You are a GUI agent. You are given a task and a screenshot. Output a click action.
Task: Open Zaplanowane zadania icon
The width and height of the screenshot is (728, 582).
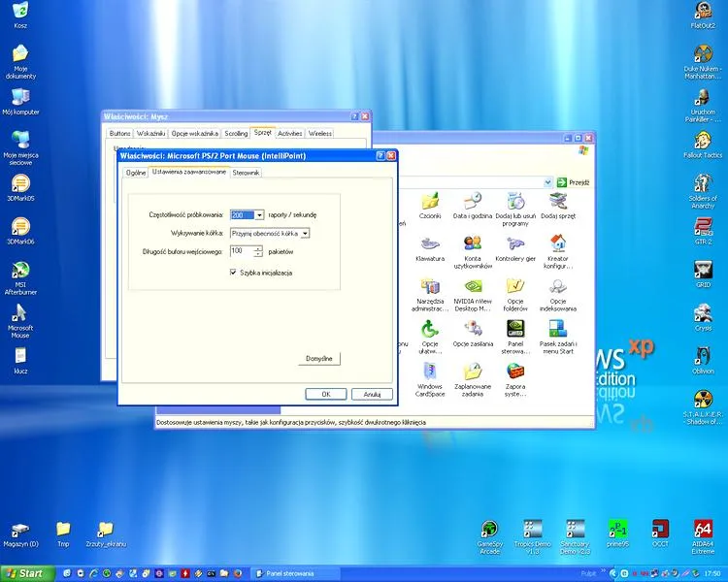[x=472, y=379]
